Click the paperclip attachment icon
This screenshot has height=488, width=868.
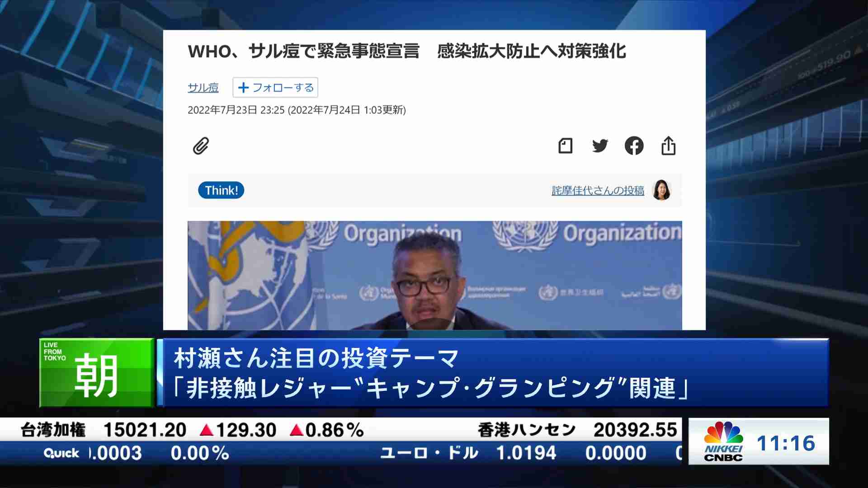pyautogui.click(x=201, y=146)
